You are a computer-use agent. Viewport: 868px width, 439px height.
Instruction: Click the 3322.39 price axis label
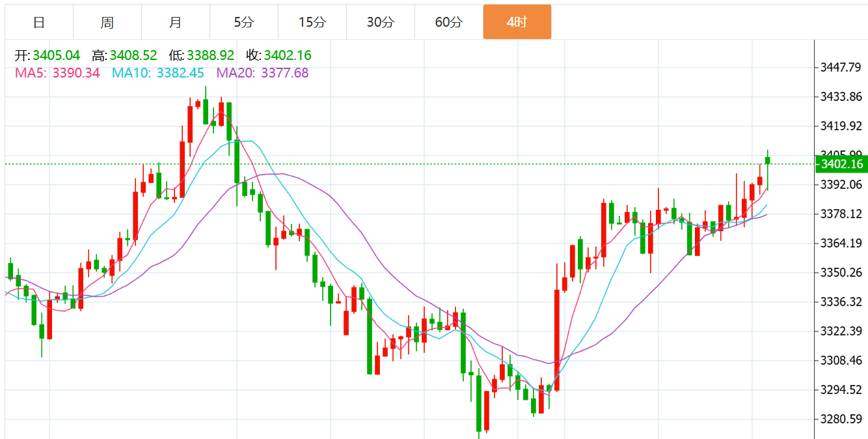tap(841, 331)
